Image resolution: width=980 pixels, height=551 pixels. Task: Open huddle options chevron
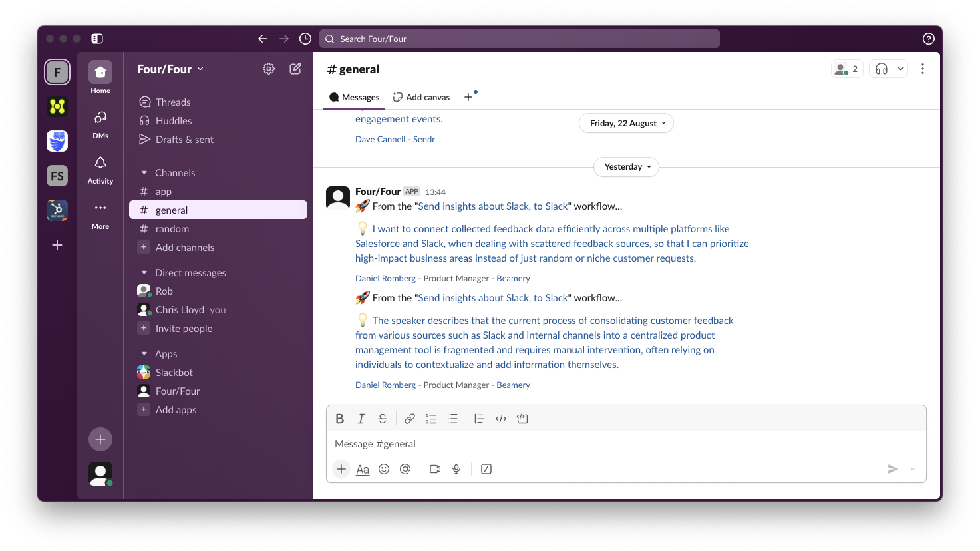pos(901,69)
